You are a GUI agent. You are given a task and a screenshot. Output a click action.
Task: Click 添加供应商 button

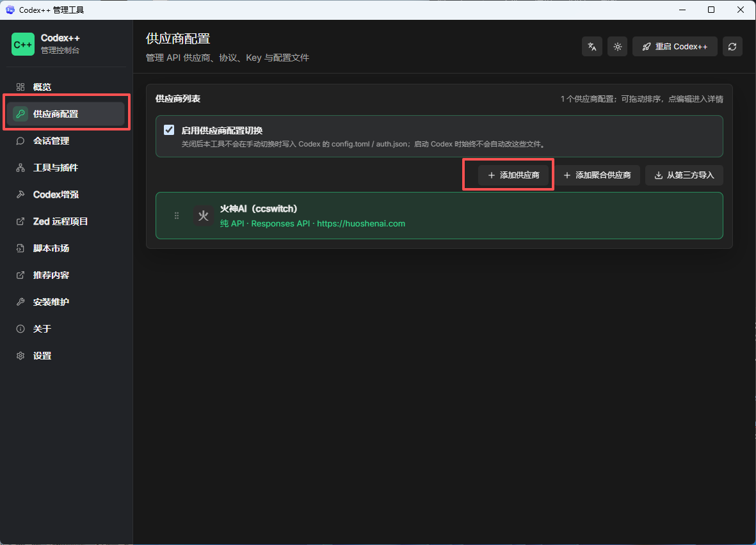point(513,175)
